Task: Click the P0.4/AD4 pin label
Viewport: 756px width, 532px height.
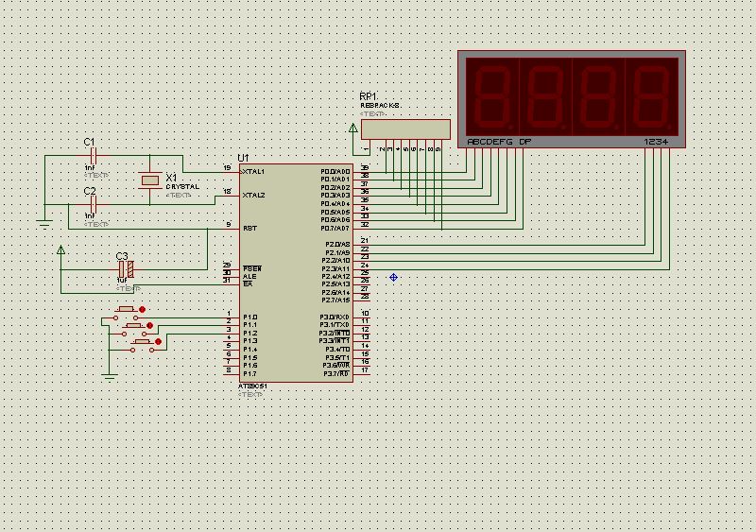Action: pos(335,203)
